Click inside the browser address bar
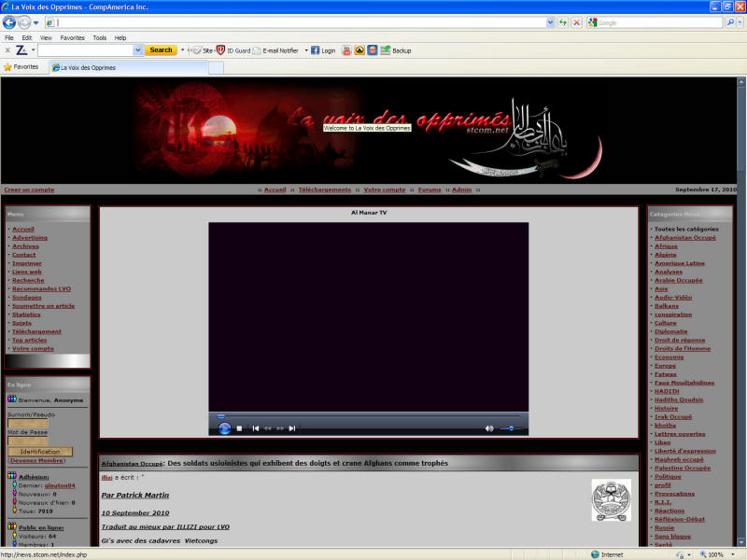This screenshot has height=560, width=747. click(300, 22)
